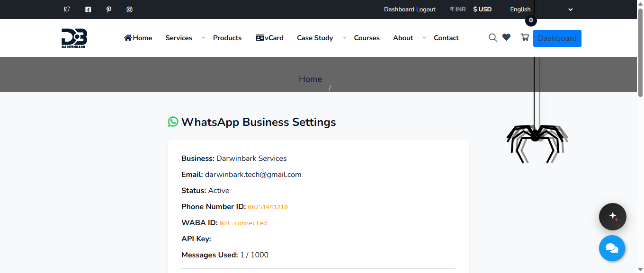Expand the About dropdown chevron
Screen dimensions: 644x273
point(424,37)
